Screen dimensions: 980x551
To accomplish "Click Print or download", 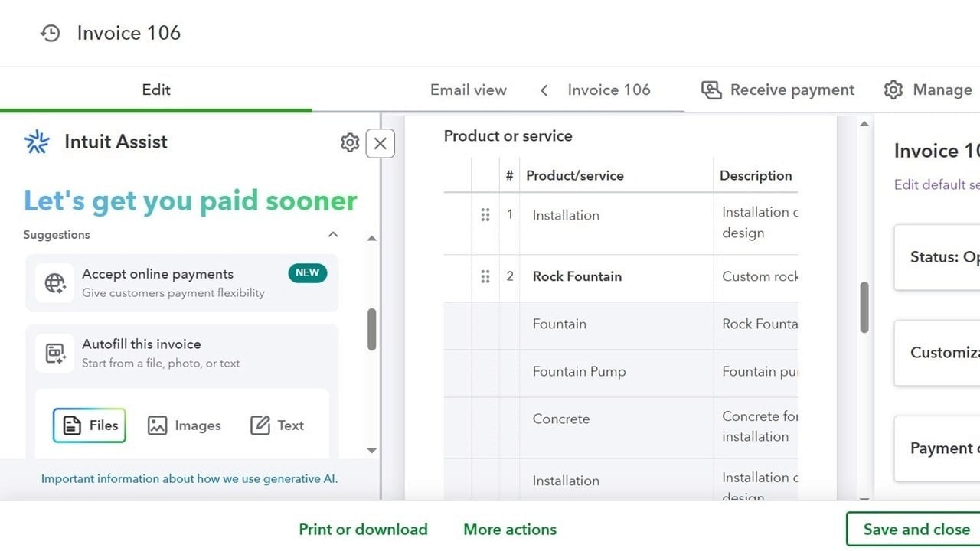I will point(364,529).
